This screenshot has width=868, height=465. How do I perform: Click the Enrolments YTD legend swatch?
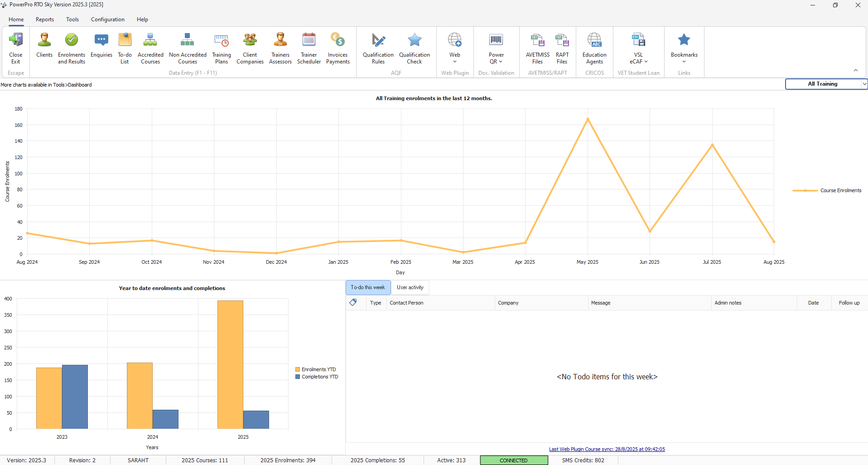[298, 370]
